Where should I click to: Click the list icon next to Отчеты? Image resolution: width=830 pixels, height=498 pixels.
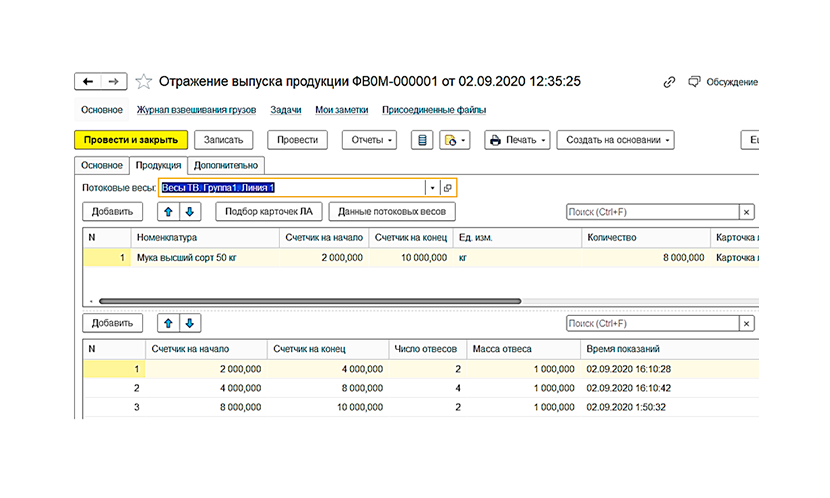click(x=424, y=141)
